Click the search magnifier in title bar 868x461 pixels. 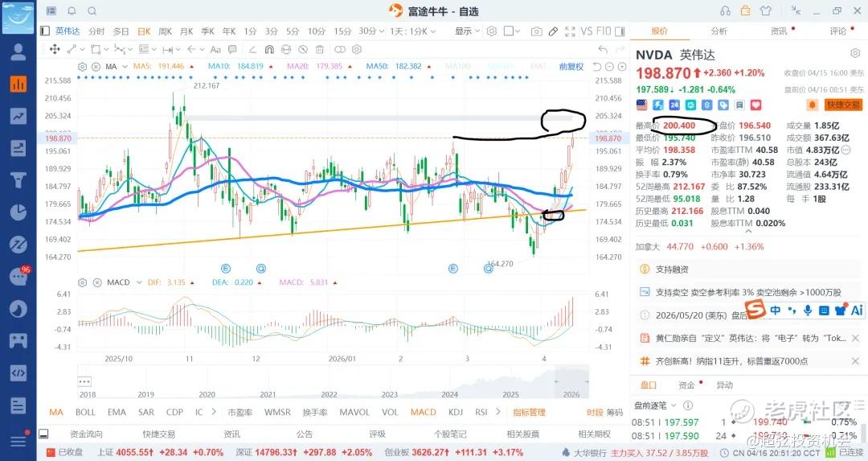click(x=92, y=10)
